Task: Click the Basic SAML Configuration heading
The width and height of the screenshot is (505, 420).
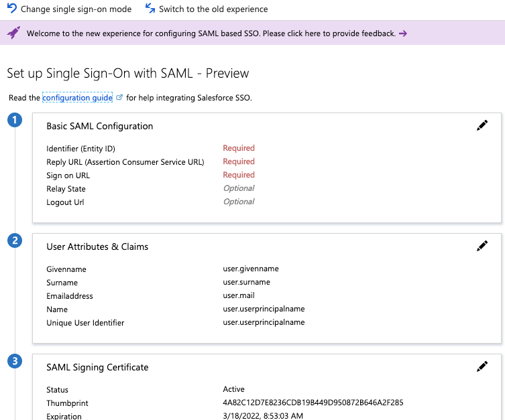Action: pos(99,126)
